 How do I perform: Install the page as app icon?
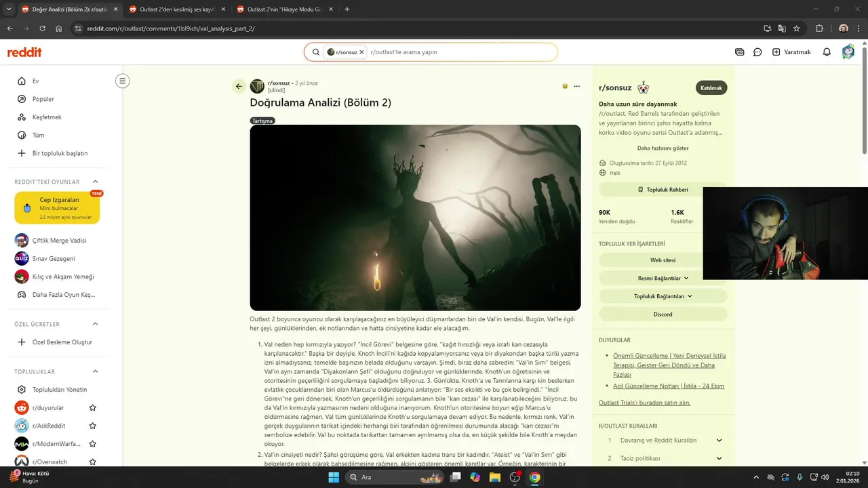click(x=767, y=28)
